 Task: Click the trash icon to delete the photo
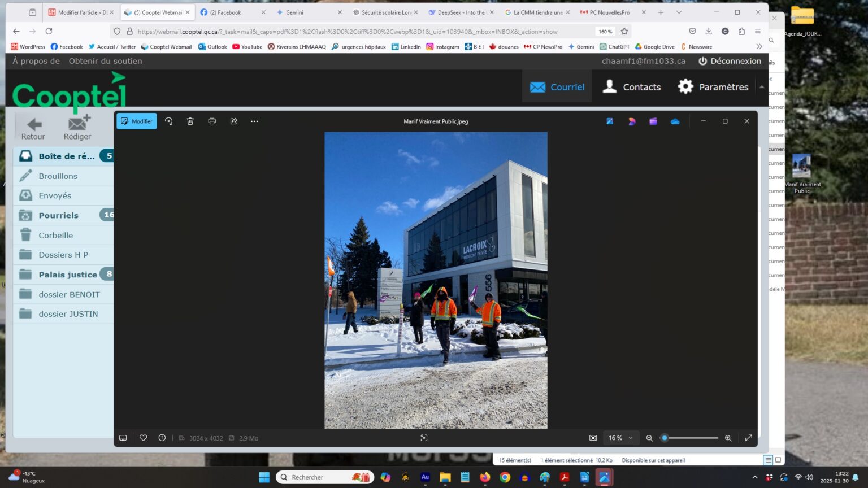190,121
